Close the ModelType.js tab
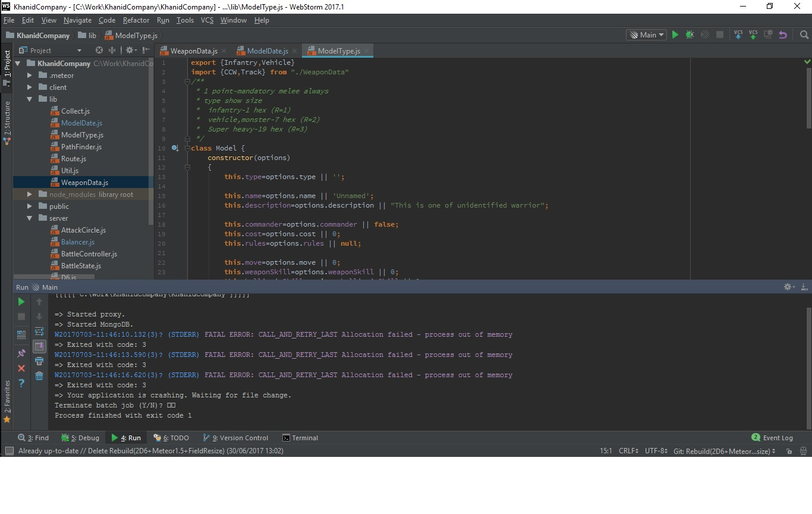The image size is (812, 514). 367,51
